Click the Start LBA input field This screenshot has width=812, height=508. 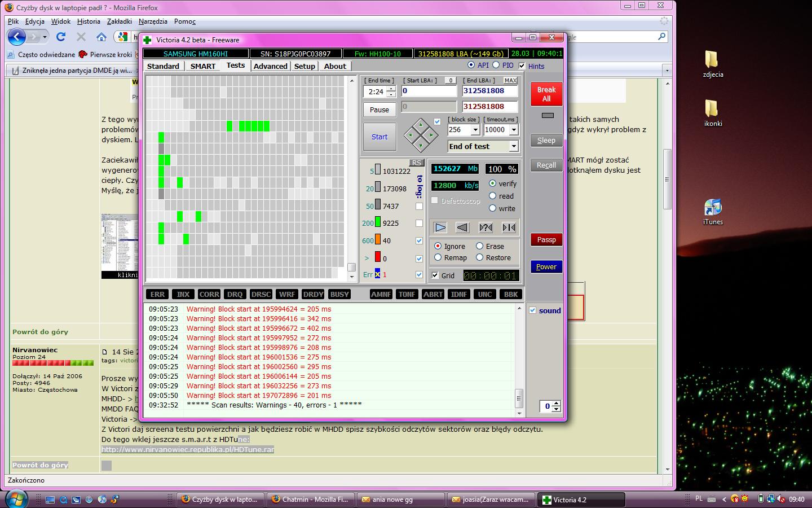pyautogui.click(x=429, y=91)
